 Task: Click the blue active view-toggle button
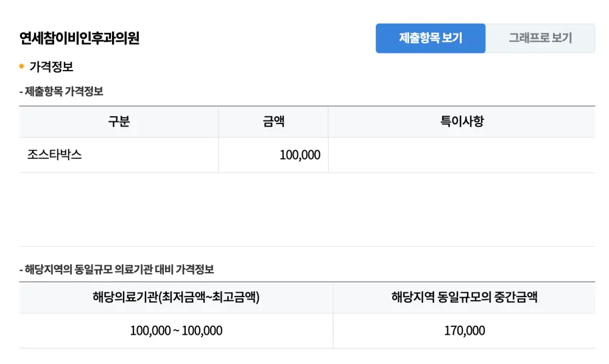pyautogui.click(x=431, y=38)
